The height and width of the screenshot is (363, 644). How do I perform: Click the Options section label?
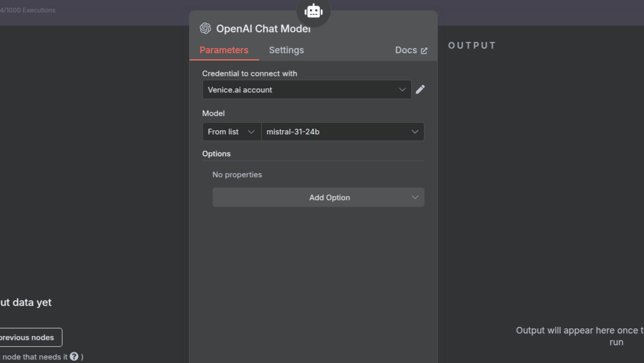pyautogui.click(x=217, y=154)
